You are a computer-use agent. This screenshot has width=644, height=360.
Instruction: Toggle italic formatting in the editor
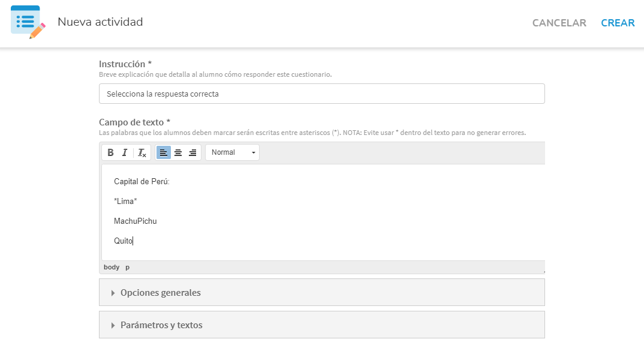click(125, 152)
